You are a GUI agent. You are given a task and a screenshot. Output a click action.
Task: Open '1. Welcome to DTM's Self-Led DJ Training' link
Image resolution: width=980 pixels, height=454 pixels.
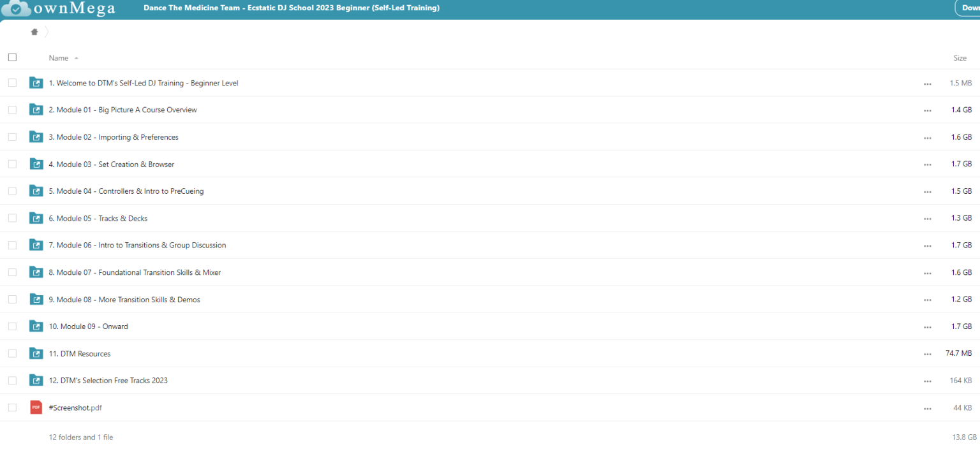pyautogui.click(x=144, y=83)
